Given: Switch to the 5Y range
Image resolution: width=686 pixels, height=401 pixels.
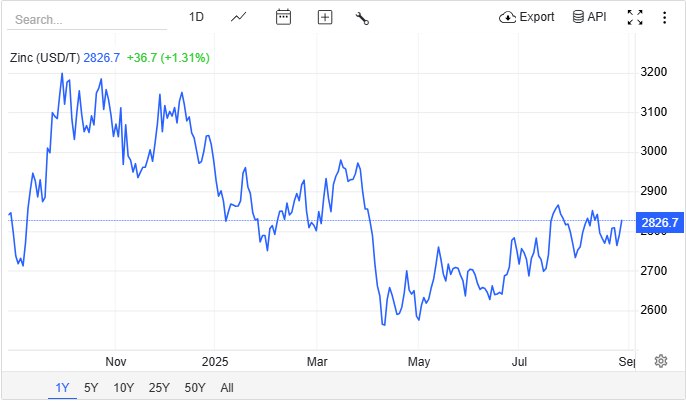Looking at the screenshot, I should [91, 388].
